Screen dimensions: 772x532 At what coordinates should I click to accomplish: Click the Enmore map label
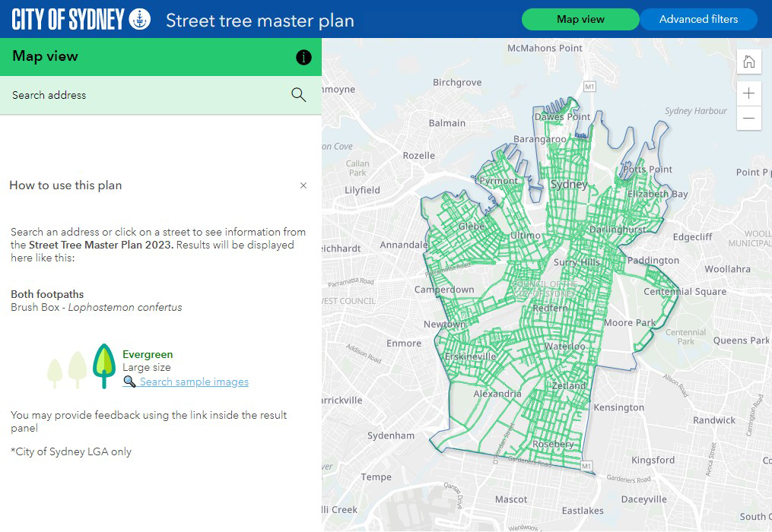(x=404, y=344)
